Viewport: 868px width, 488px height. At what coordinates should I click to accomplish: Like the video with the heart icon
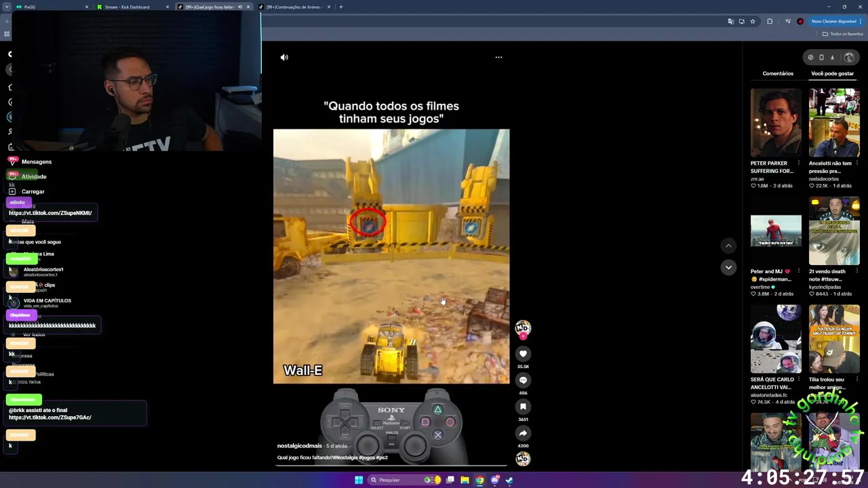[523, 354]
